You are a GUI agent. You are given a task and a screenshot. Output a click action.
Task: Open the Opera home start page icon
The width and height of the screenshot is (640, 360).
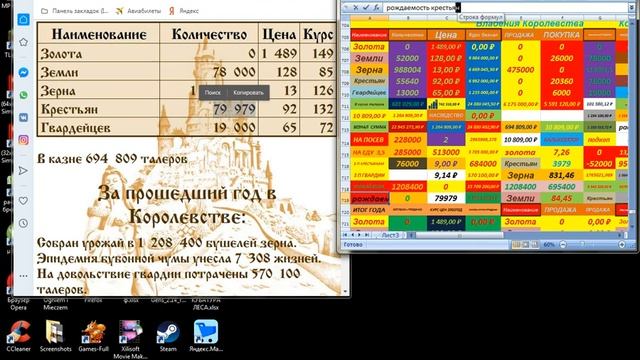pos(23,19)
